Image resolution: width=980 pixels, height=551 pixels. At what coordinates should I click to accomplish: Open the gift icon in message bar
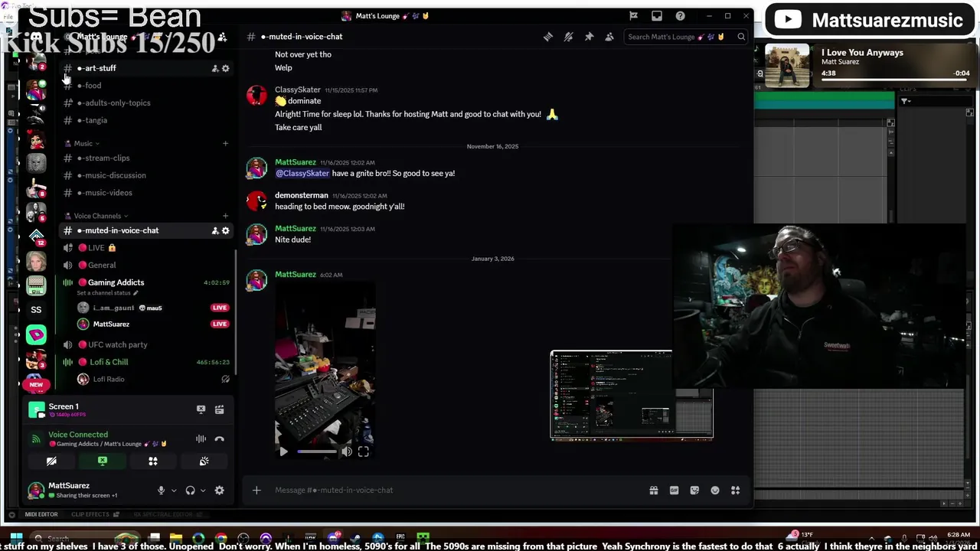click(654, 491)
